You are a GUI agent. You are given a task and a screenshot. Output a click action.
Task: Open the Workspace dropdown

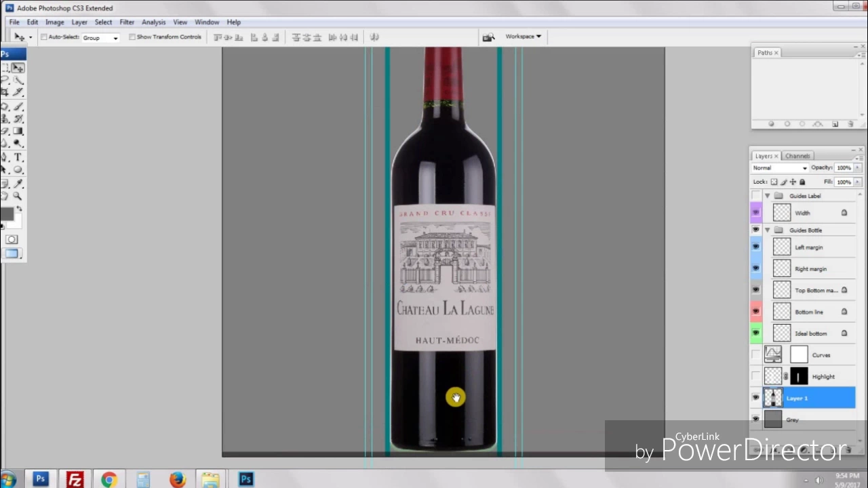click(x=524, y=37)
